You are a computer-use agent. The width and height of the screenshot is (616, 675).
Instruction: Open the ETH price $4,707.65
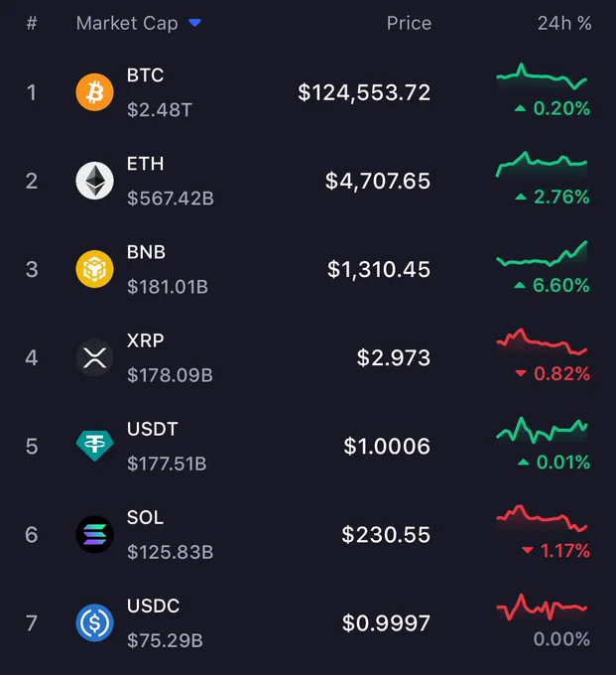[x=378, y=181]
